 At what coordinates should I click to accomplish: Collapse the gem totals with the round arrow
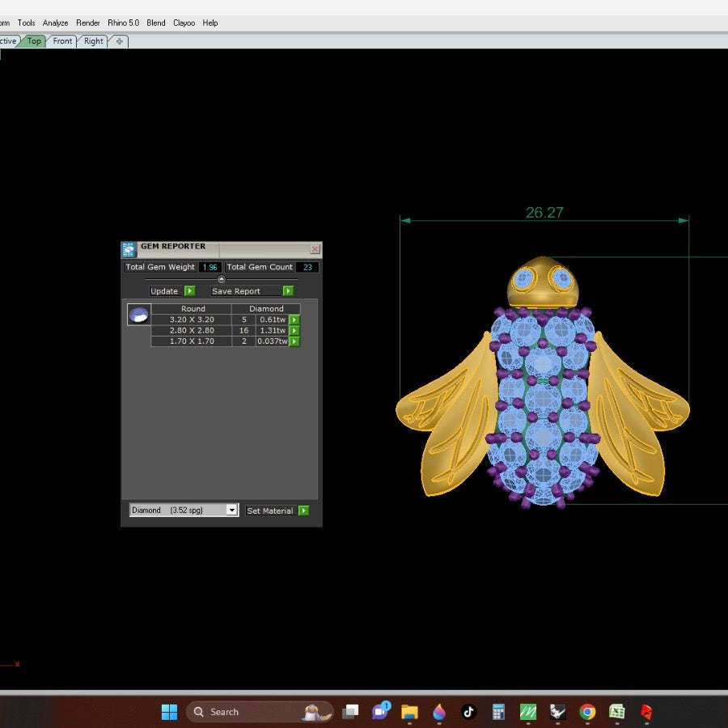tap(222, 279)
